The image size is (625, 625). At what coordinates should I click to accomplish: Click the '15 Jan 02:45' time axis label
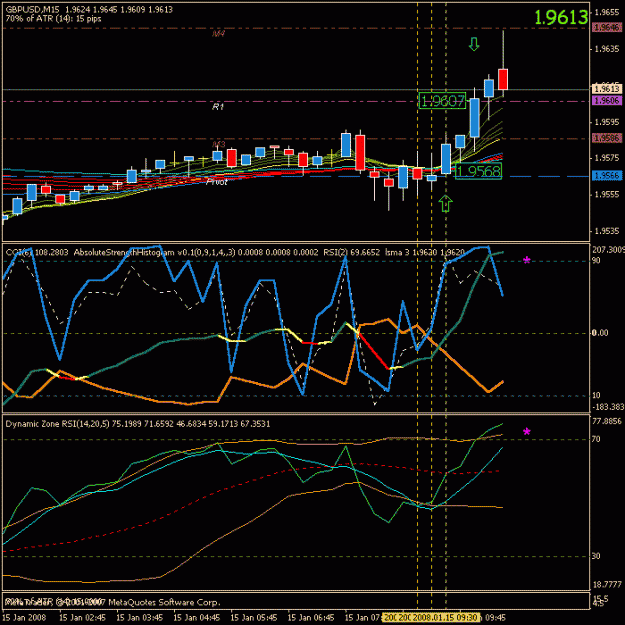(83, 617)
